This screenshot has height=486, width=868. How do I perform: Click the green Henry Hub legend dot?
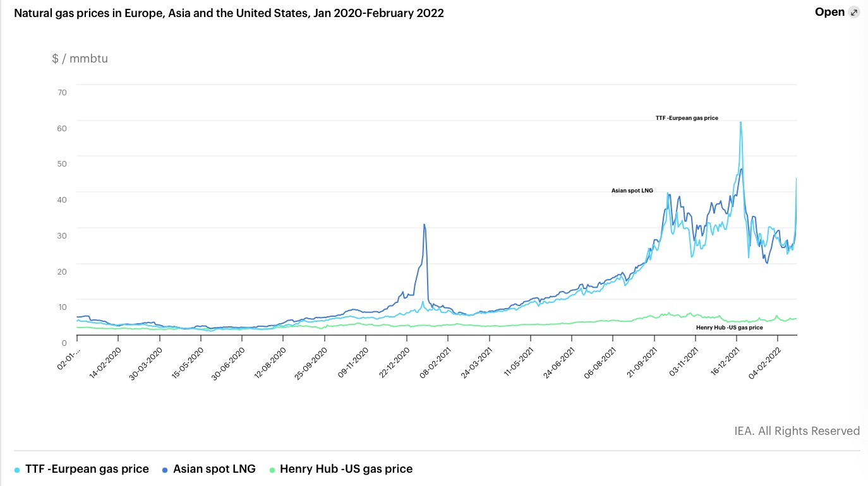[x=273, y=470]
